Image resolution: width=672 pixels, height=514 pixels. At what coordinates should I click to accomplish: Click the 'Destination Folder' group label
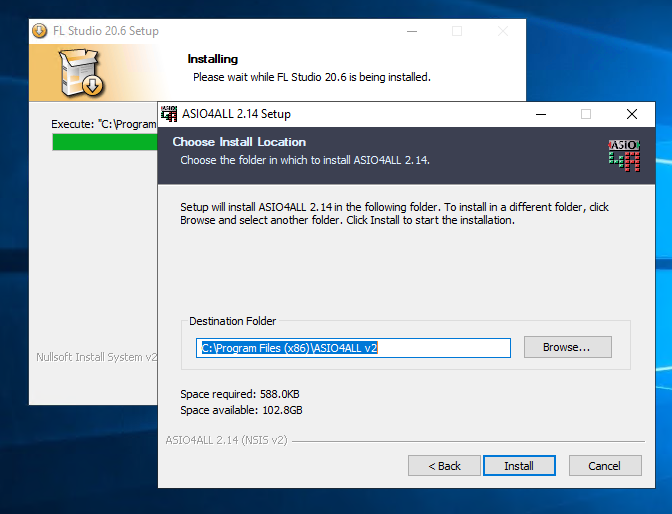(232, 321)
